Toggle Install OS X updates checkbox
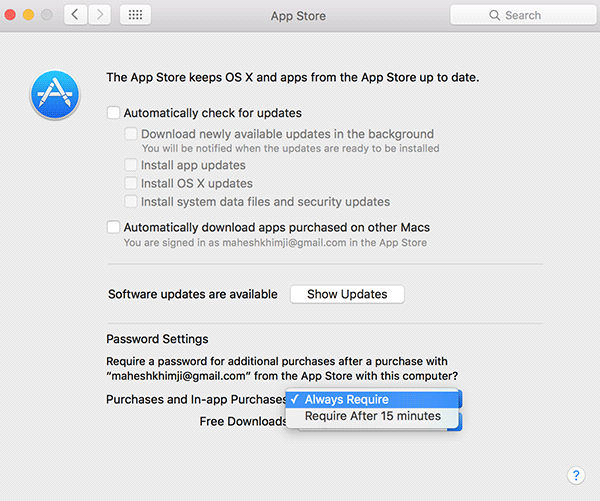Viewport: 600px width, 501px height. tap(130, 183)
